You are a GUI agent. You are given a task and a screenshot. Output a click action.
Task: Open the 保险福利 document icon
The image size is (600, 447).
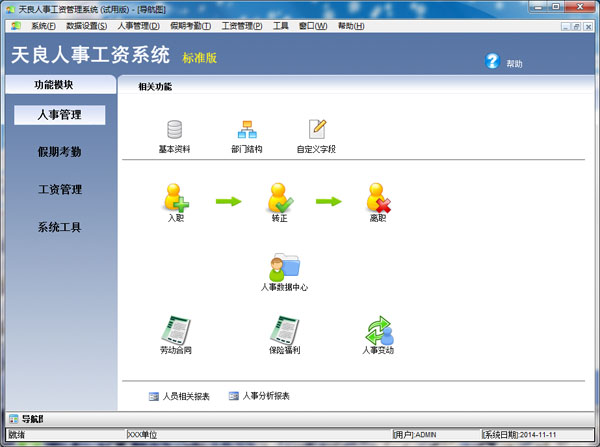[284, 330]
